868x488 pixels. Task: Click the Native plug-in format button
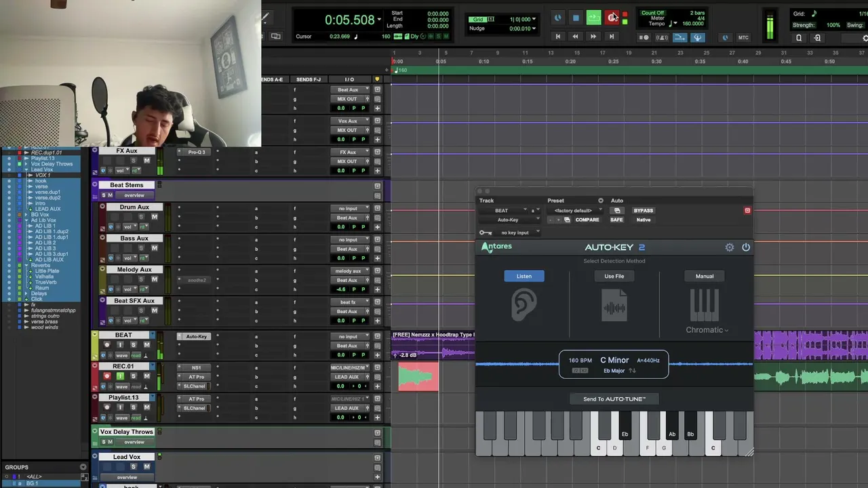point(644,220)
